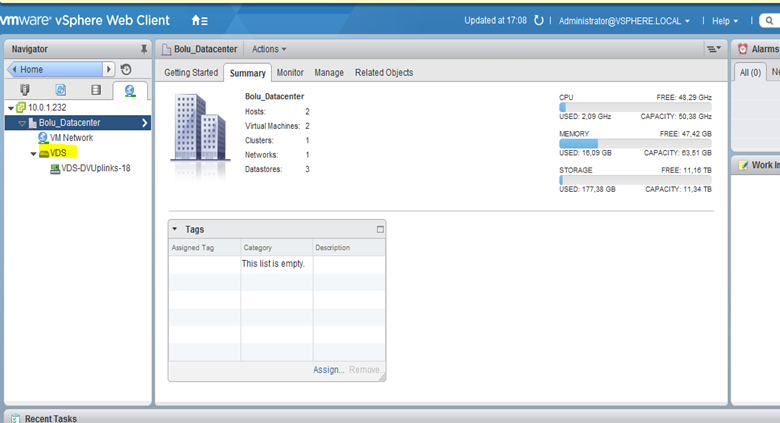
Task: Switch to Networking view icon
Action: (x=130, y=91)
